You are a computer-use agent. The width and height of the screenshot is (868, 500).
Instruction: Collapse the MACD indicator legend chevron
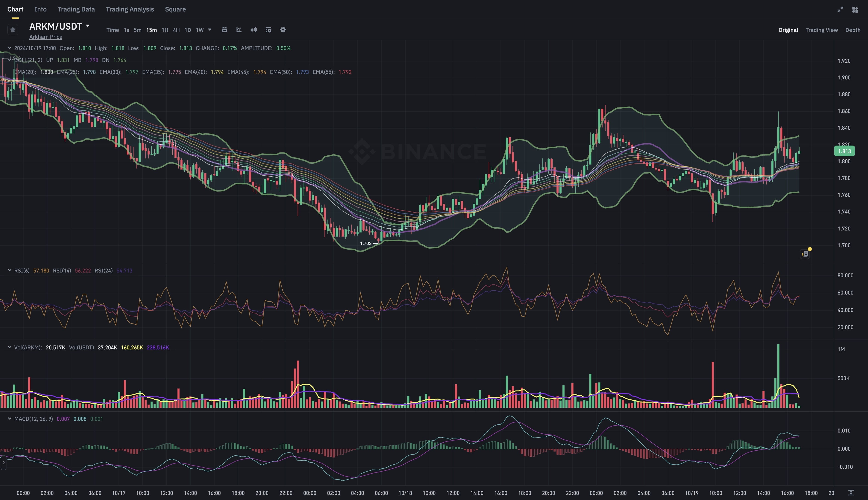point(10,419)
